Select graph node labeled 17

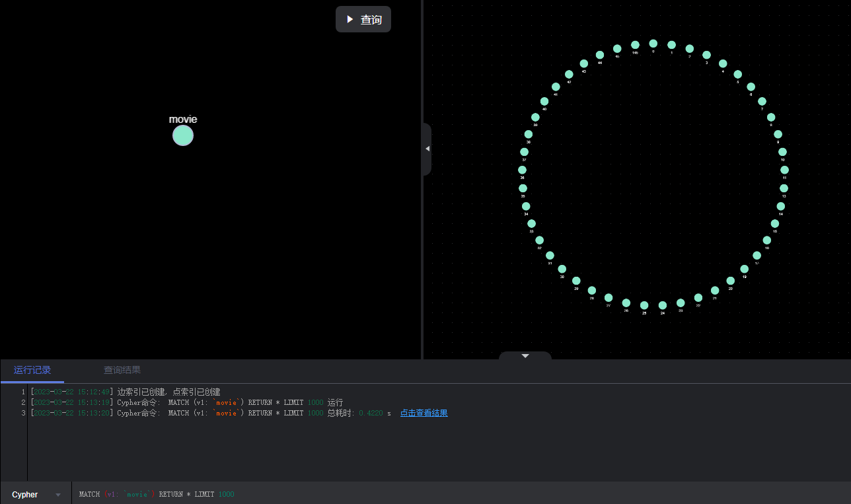[x=757, y=256]
